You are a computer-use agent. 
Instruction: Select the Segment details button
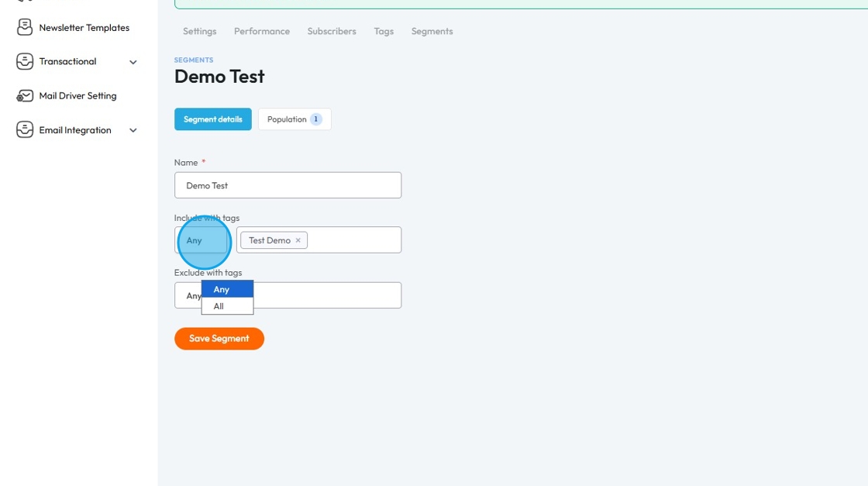[213, 119]
